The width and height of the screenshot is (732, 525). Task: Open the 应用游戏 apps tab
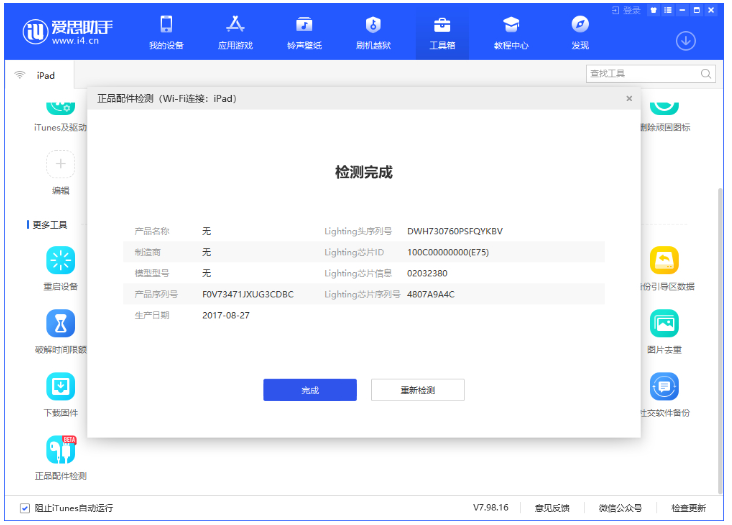(x=235, y=32)
